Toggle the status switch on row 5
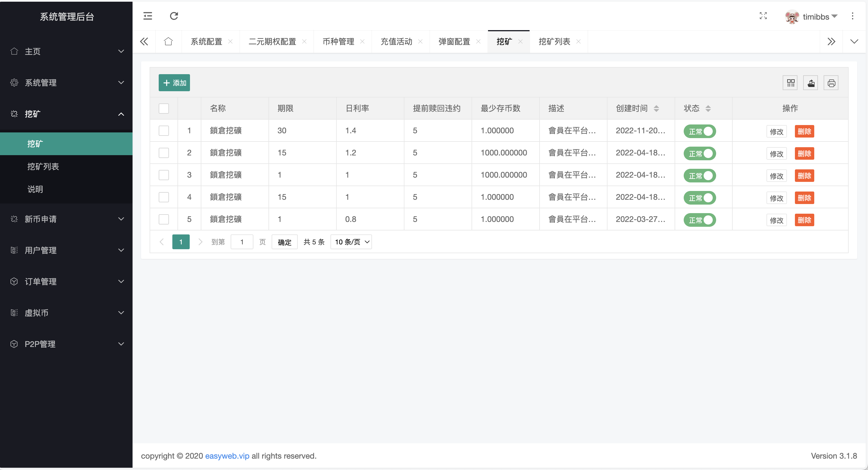This screenshot has height=470, width=868. pyautogui.click(x=700, y=220)
